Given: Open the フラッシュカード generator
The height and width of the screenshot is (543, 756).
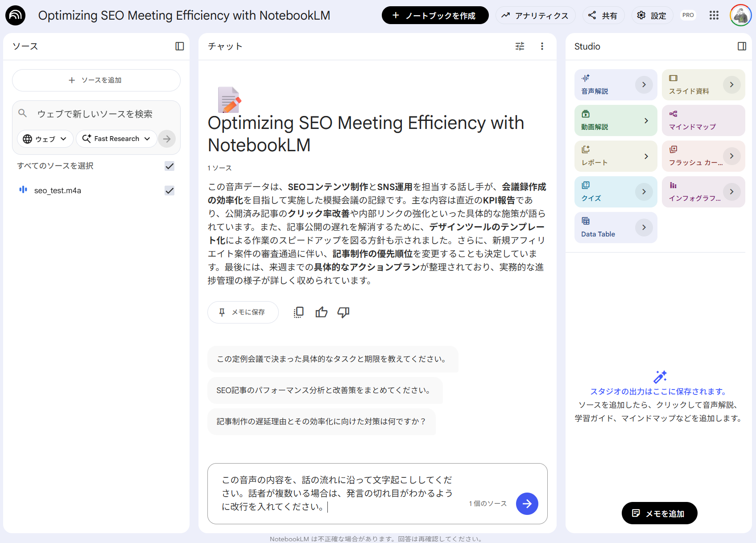Looking at the screenshot, I should point(703,156).
